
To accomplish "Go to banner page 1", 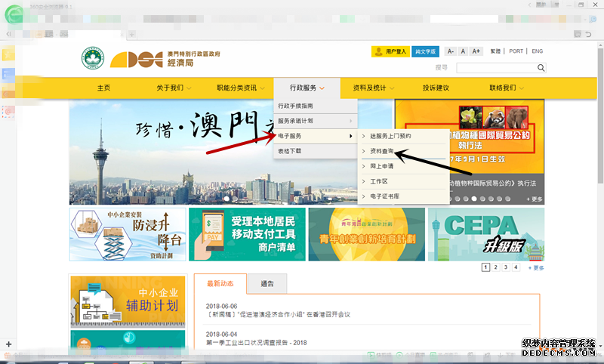I will tap(485, 267).
